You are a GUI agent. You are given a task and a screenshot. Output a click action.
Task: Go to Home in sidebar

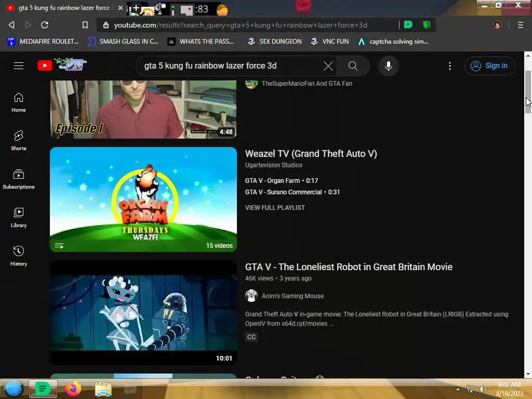tap(19, 102)
